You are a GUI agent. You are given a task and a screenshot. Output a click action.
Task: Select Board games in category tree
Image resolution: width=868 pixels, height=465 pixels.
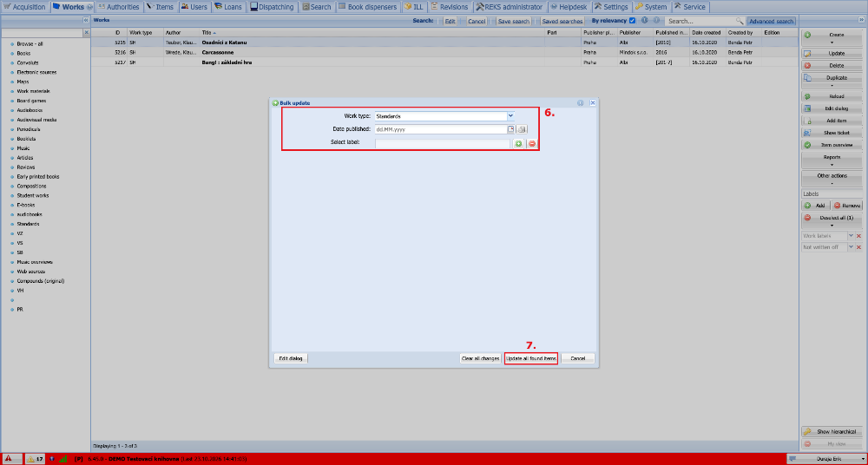click(x=31, y=101)
